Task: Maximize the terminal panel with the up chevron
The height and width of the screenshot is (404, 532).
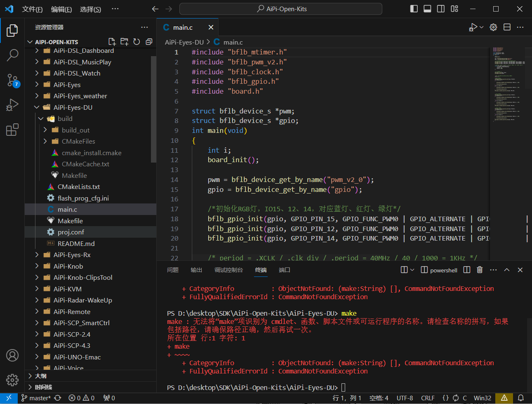Action: coord(507,270)
